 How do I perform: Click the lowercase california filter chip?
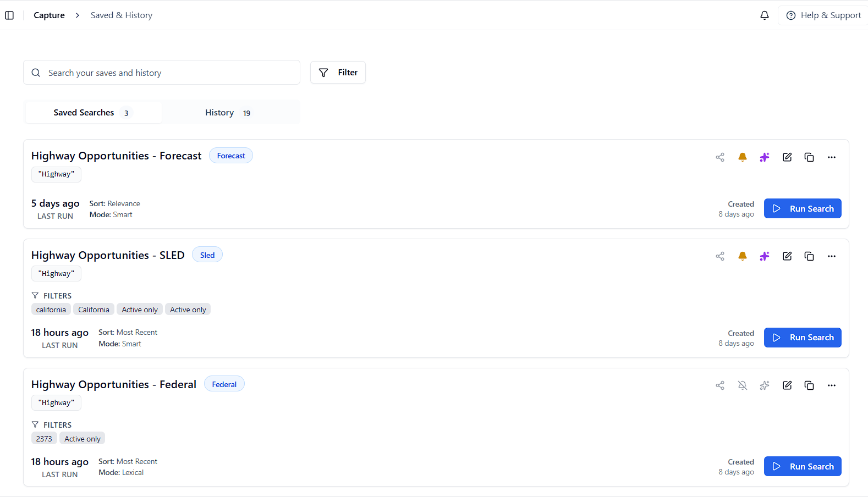51,310
